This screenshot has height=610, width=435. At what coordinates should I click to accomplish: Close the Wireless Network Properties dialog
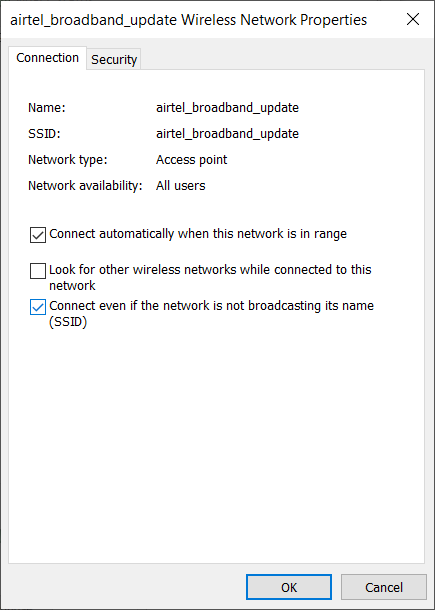pyautogui.click(x=413, y=19)
